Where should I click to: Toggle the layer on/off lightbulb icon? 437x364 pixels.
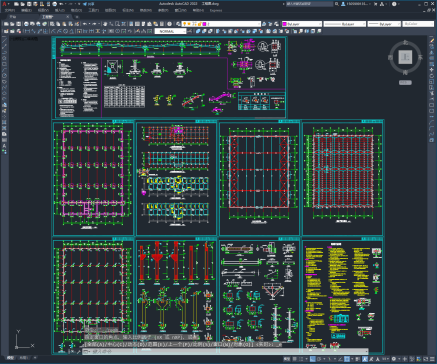(185, 24)
